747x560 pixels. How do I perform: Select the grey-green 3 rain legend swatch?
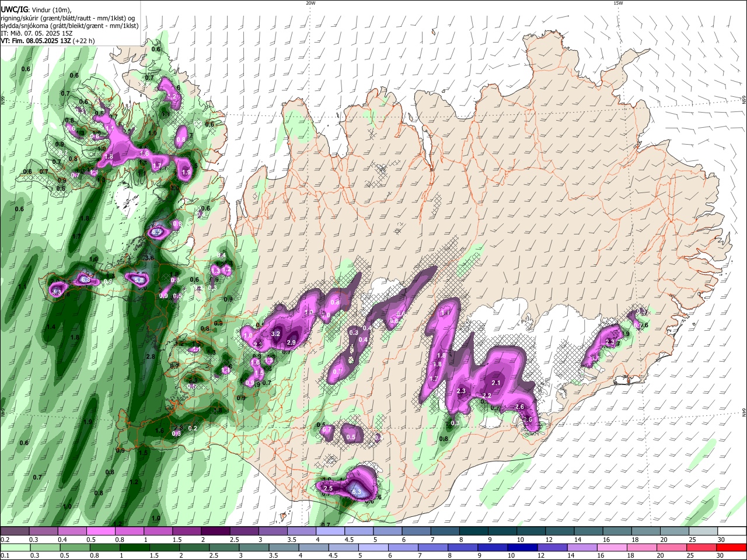253,548
